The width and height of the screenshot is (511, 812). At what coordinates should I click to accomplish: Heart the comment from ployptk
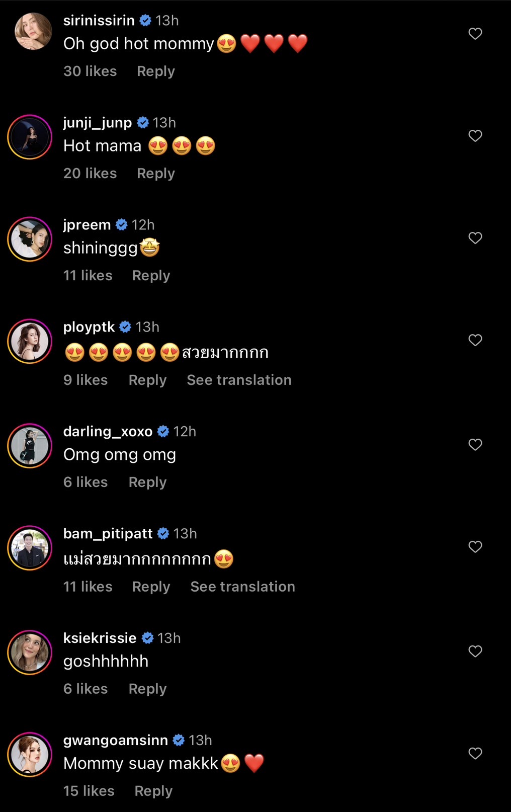click(x=475, y=340)
